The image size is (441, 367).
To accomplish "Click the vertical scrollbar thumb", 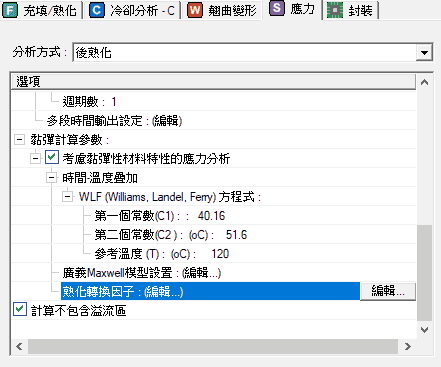I will pos(424,273).
